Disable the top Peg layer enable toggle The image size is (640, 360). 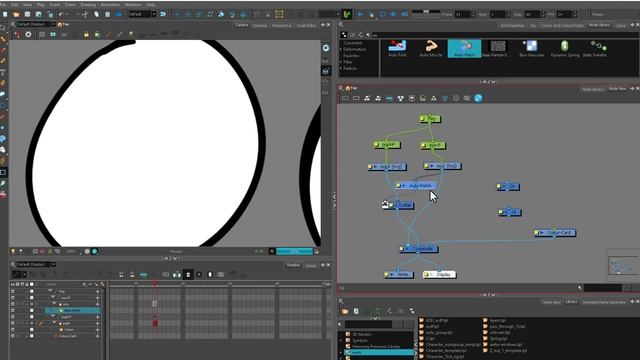tap(13, 291)
